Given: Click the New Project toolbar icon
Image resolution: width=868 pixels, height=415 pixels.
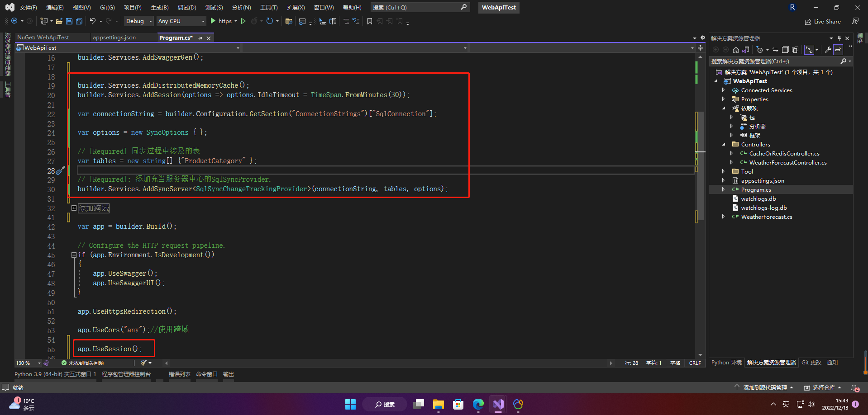Looking at the screenshot, I should (44, 21).
